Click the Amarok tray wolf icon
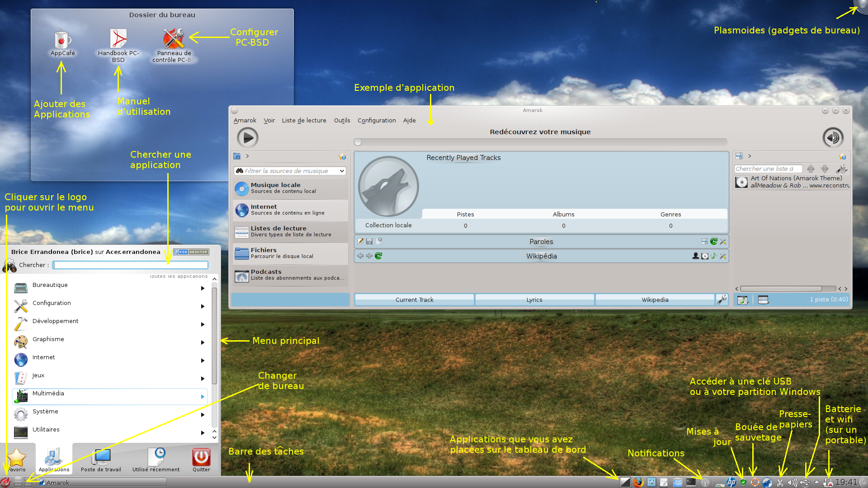Screen dimensions: 868x488 point(767,482)
